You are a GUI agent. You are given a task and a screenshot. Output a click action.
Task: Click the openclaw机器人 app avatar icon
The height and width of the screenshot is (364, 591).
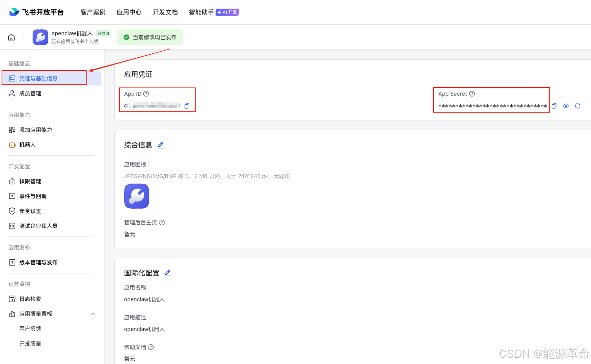pos(40,37)
